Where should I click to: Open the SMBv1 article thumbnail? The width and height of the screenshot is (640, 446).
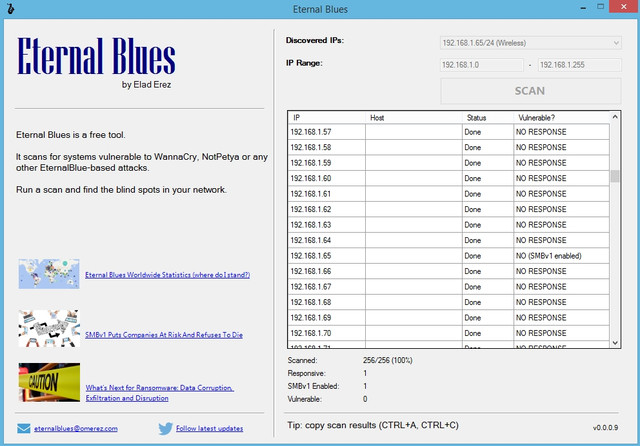[x=49, y=328]
